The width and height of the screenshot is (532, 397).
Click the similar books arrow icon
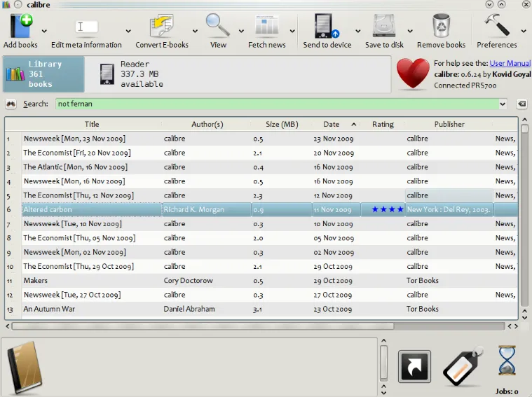click(414, 366)
